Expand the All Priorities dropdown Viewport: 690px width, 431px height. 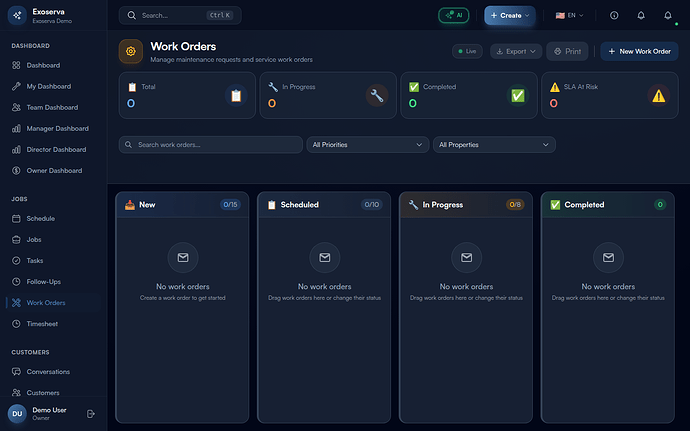click(x=368, y=145)
